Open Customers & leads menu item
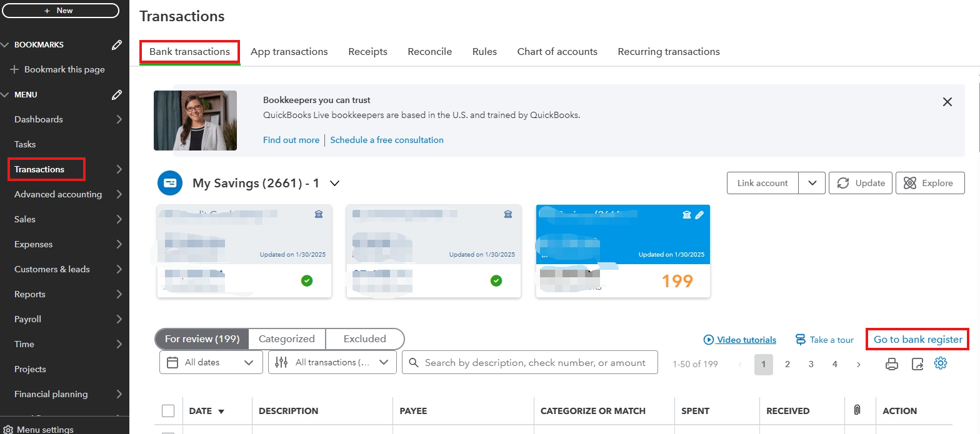The image size is (980, 434). (x=52, y=269)
